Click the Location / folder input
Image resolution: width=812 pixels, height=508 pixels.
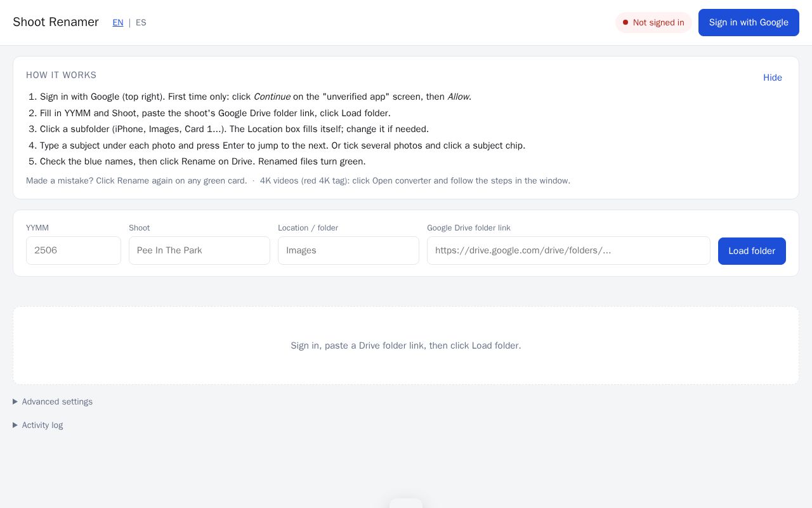click(x=348, y=250)
